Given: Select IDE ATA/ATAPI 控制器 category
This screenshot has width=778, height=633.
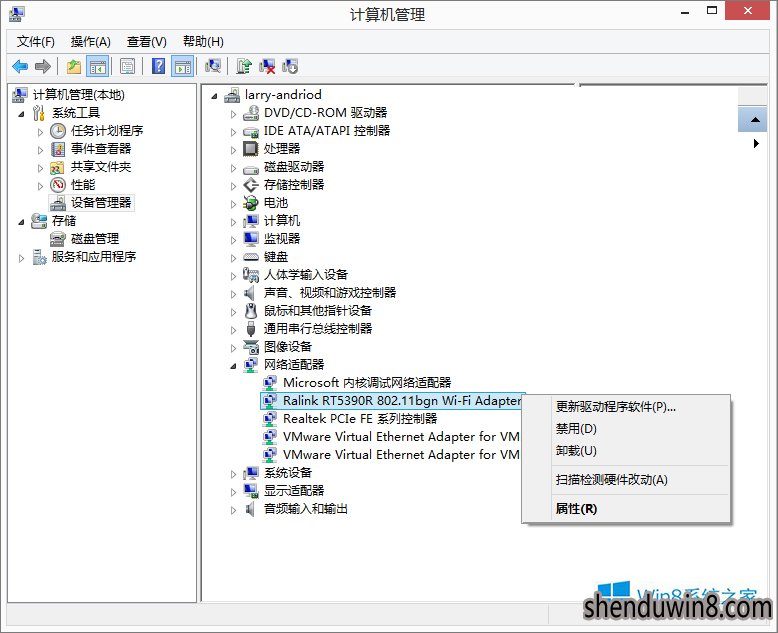Looking at the screenshot, I should point(327,130).
